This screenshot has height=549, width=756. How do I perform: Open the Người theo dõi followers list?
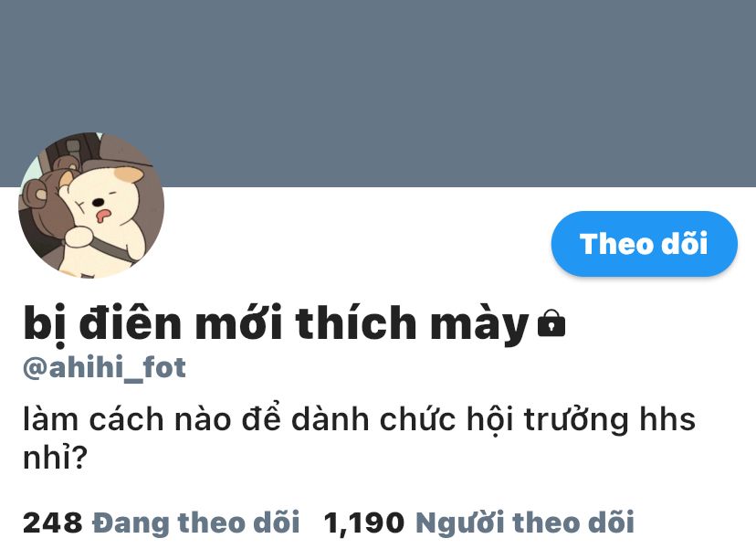525,523
